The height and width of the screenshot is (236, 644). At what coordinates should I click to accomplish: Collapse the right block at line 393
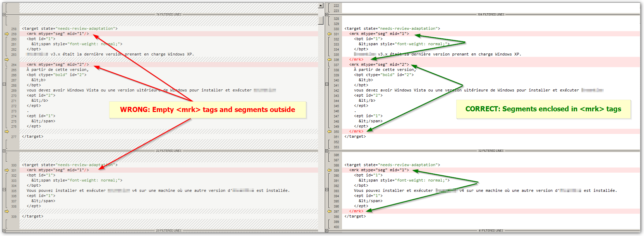click(327, 189)
